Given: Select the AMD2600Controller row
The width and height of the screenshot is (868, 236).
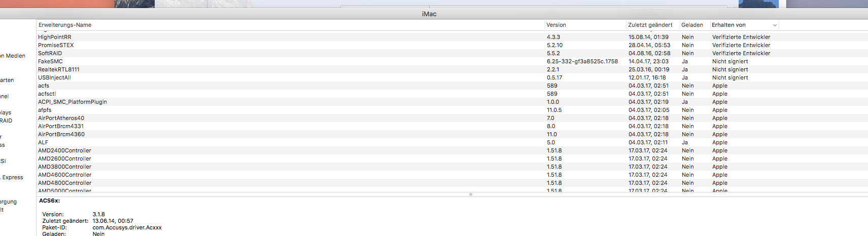Looking at the screenshot, I should [x=452, y=159].
